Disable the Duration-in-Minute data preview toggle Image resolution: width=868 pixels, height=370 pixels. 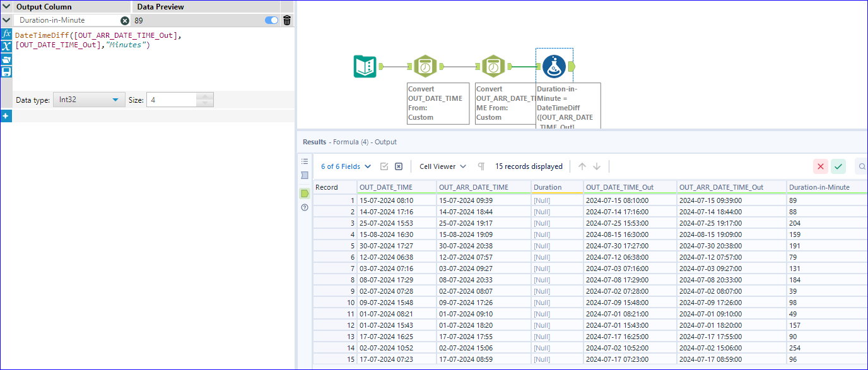point(271,20)
